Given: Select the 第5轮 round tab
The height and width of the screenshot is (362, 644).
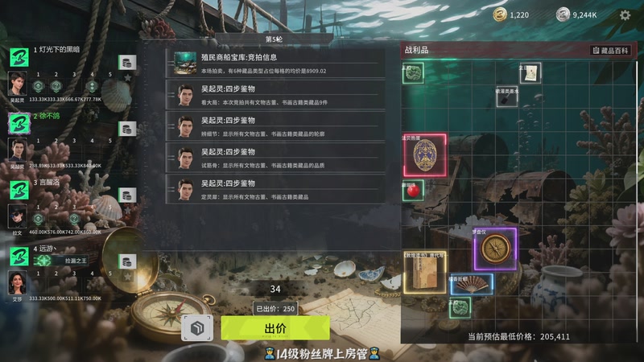Looking at the screenshot, I should coord(274,39).
